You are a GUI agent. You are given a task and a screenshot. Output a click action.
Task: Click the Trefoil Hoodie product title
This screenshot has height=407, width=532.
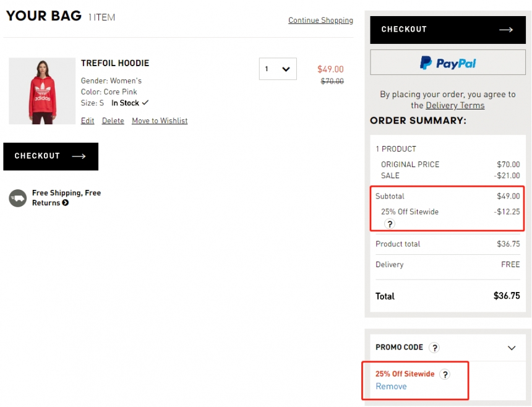(x=115, y=64)
